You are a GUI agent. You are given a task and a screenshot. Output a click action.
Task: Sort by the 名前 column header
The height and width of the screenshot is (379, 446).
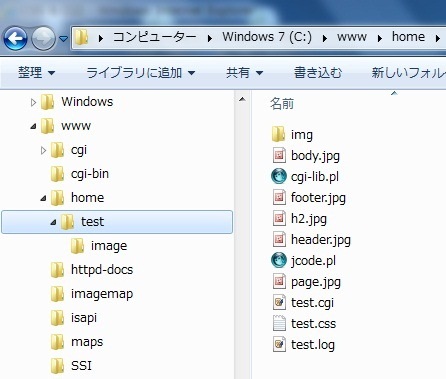click(282, 104)
